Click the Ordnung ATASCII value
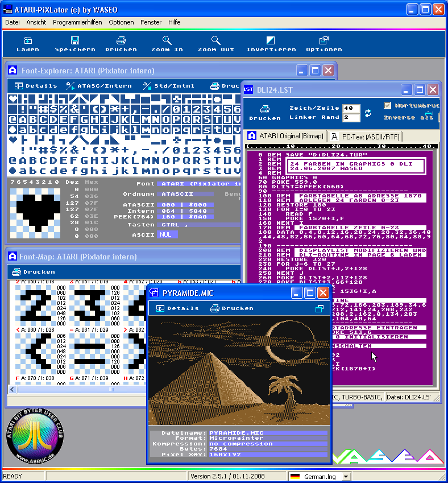Viewport: 448px width, 483px height. click(x=185, y=194)
